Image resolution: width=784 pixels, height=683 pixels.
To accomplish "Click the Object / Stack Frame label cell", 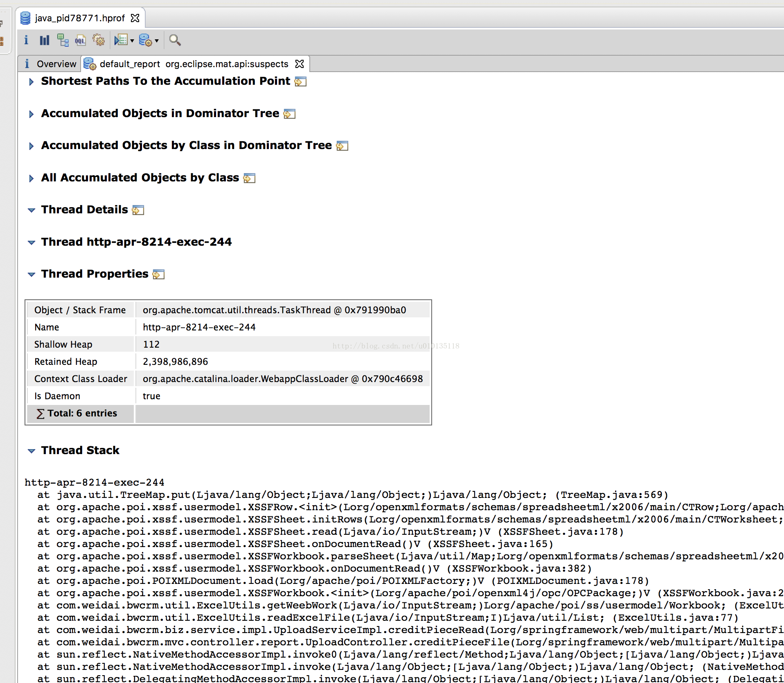I will tap(81, 310).
